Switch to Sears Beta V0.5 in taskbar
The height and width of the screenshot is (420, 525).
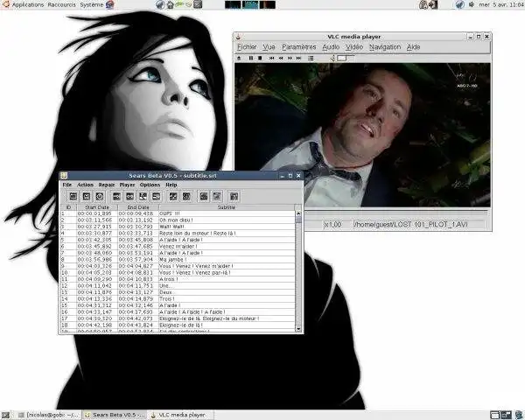coord(115,415)
